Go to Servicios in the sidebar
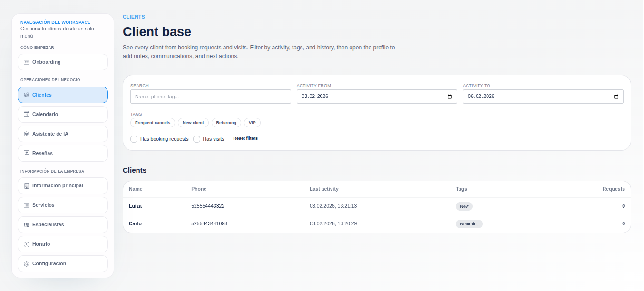Viewport: 644px width, 291px height. [x=62, y=205]
